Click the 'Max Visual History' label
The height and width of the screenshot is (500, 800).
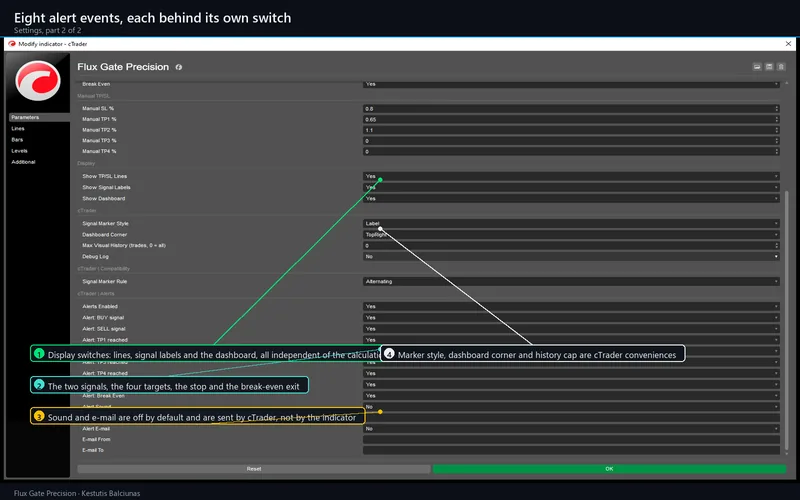tap(123, 246)
